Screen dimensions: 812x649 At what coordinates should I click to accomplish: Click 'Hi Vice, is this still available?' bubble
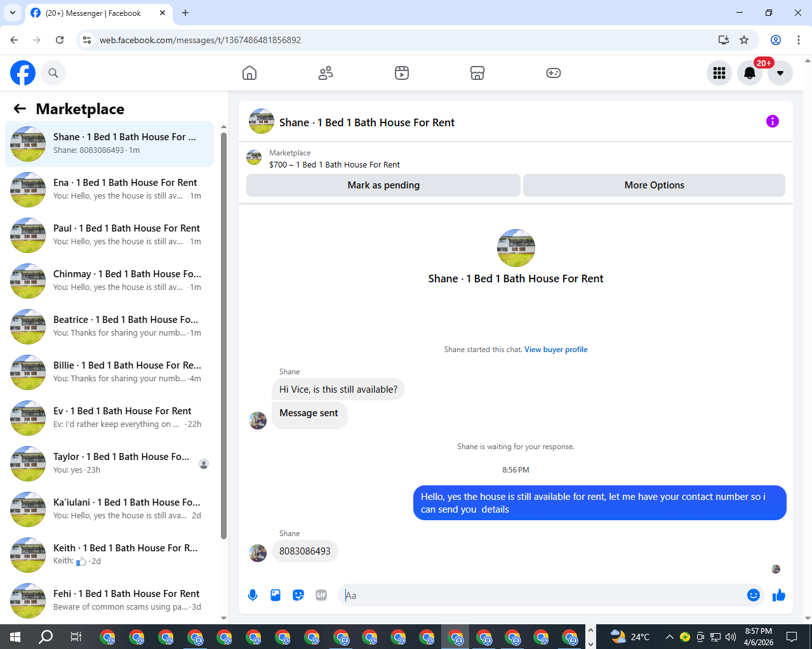(338, 390)
